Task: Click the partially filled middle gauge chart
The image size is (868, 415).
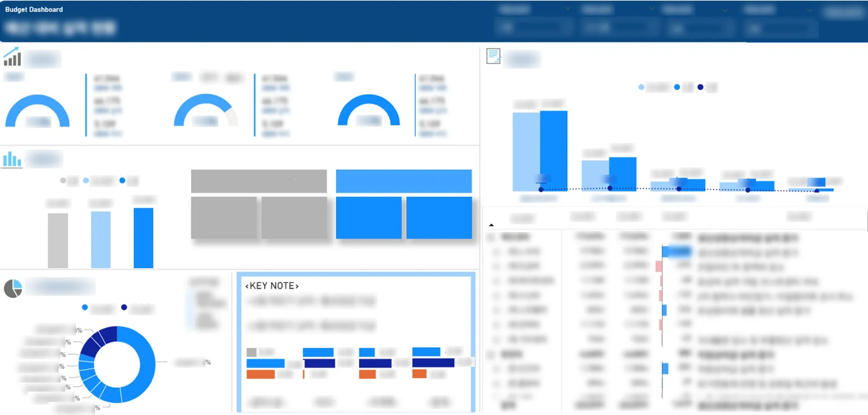Action: (206, 111)
